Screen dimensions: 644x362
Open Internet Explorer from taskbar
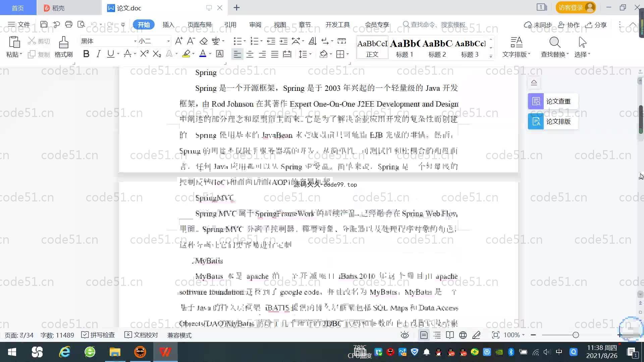pyautogui.click(x=64, y=352)
